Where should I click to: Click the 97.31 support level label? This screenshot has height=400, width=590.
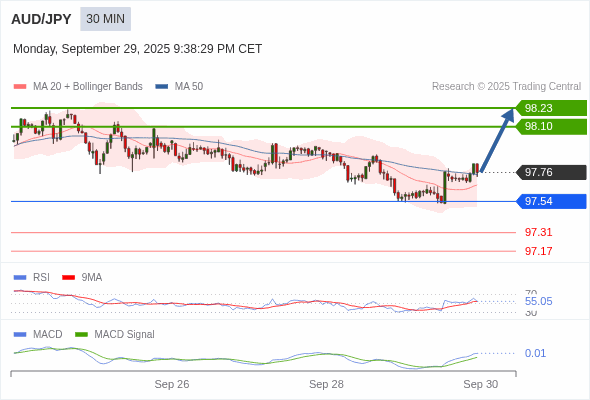point(538,232)
